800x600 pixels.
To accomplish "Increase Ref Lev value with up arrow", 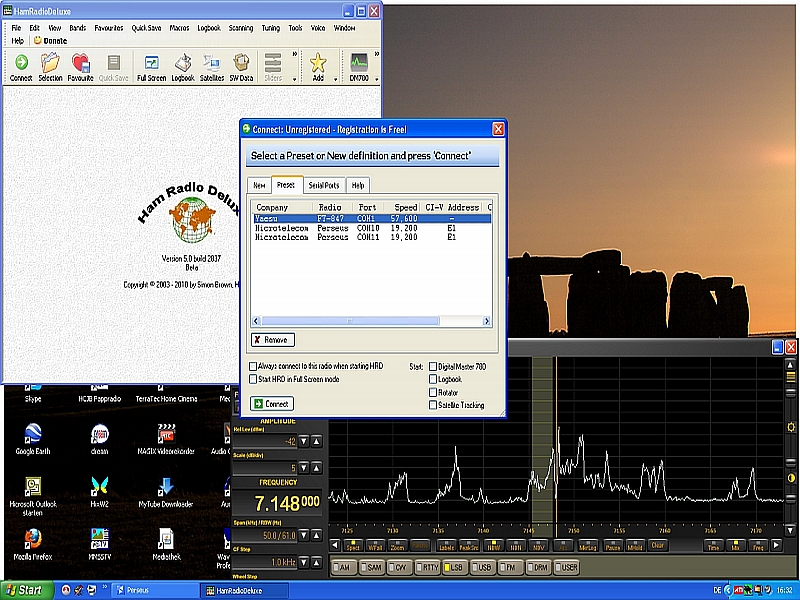I will pyautogui.click(x=316, y=441).
